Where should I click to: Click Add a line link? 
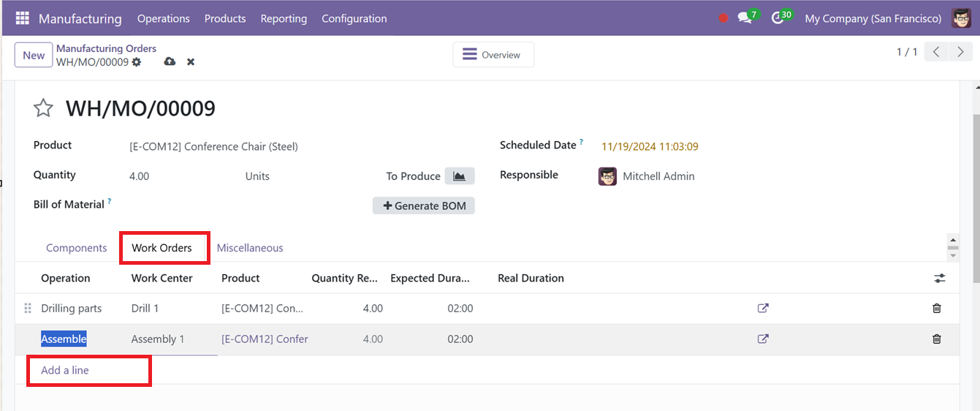pos(65,370)
